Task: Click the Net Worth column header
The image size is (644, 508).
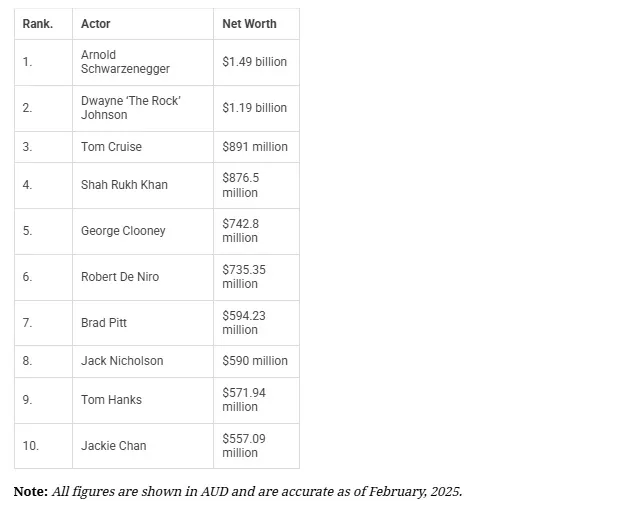Action: (x=249, y=23)
